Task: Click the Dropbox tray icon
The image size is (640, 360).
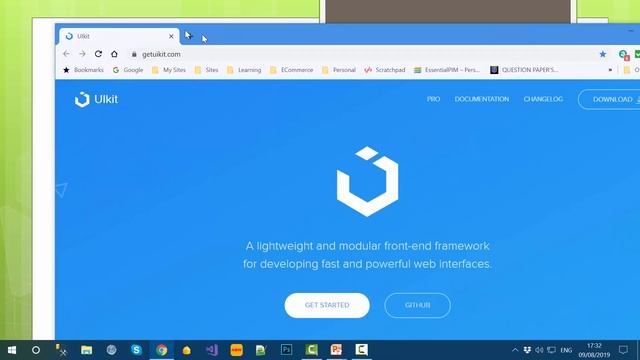Action: tap(527, 350)
